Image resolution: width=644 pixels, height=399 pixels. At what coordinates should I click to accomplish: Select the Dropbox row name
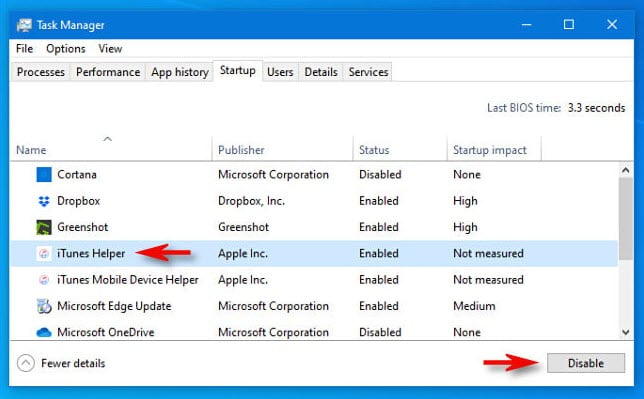(78, 201)
